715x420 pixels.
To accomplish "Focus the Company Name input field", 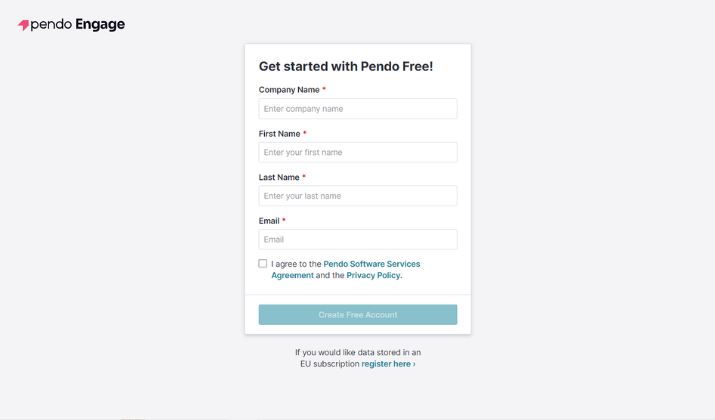I will tap(357, 109).
